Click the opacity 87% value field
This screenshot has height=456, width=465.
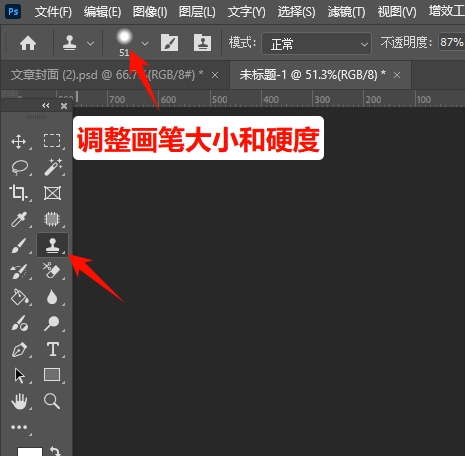click(x=451, y=42)
